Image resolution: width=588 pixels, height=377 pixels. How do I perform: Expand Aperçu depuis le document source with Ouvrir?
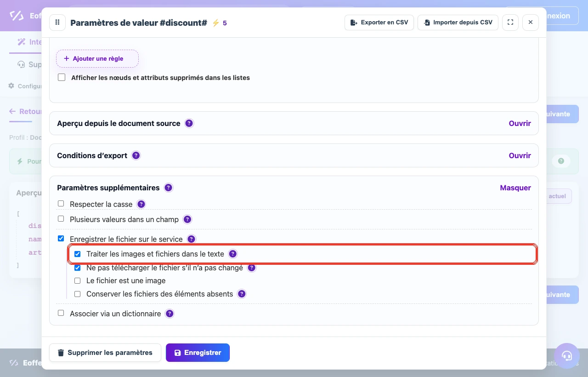tap(520, 123)
